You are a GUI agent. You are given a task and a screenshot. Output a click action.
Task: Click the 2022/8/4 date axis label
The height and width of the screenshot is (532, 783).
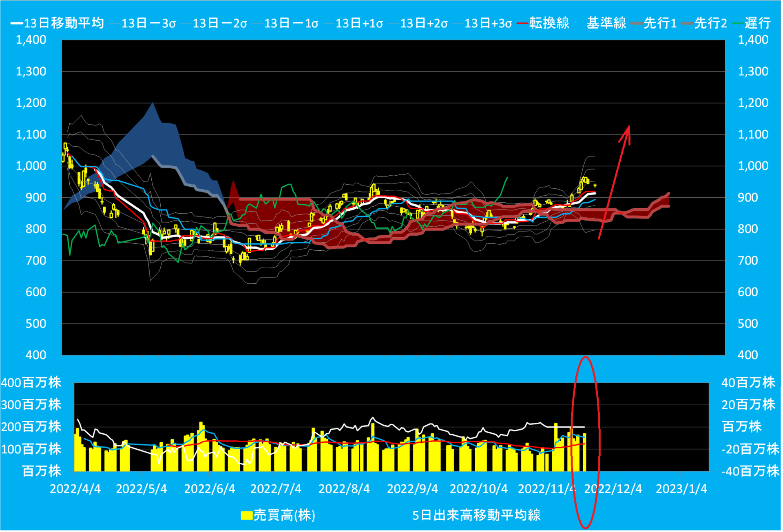tap(344, 489)
